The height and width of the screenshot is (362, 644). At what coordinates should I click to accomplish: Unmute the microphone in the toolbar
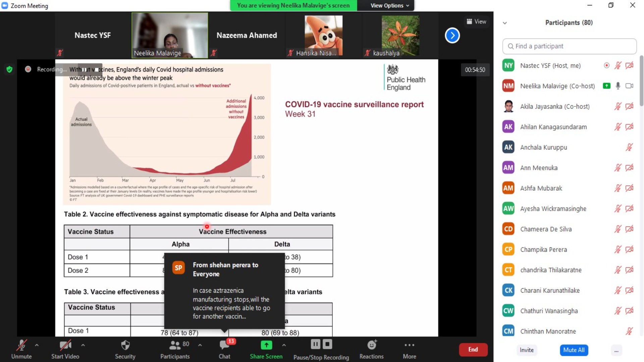(21, 349)
